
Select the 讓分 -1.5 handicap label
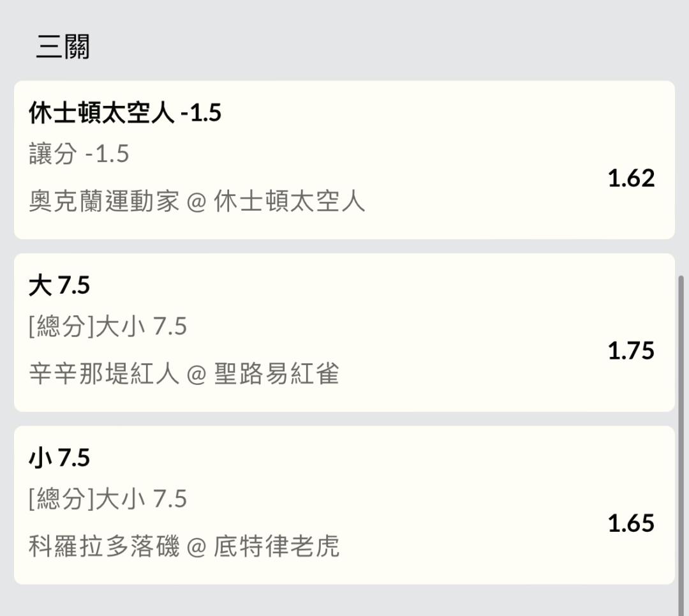pos(79,154)
